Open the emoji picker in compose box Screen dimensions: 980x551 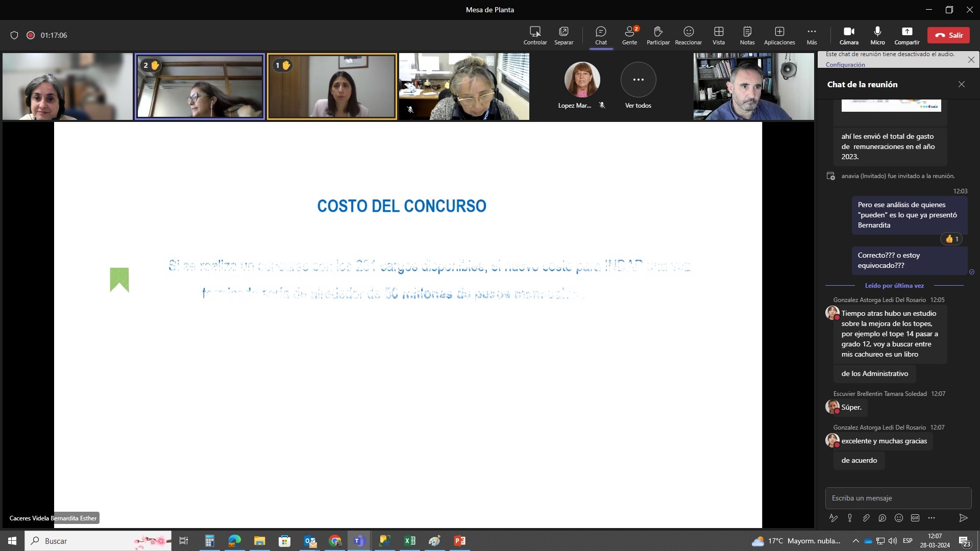899,518
